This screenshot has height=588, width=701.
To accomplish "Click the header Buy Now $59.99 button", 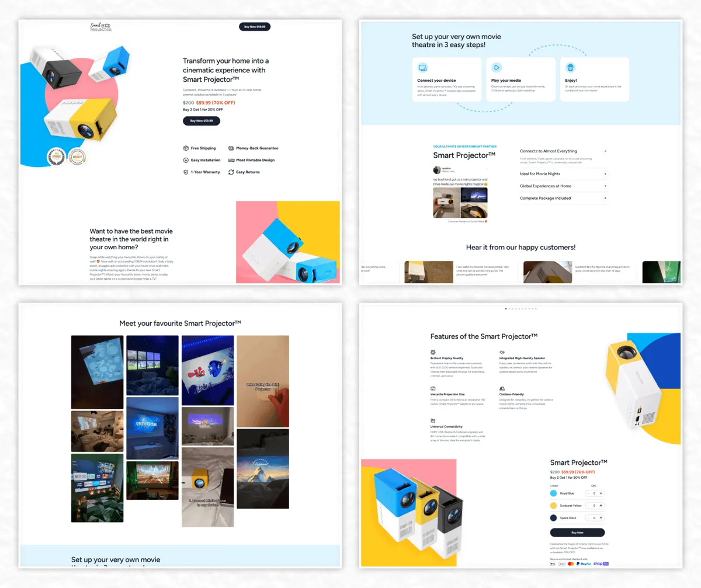I will tap(255, 27).
